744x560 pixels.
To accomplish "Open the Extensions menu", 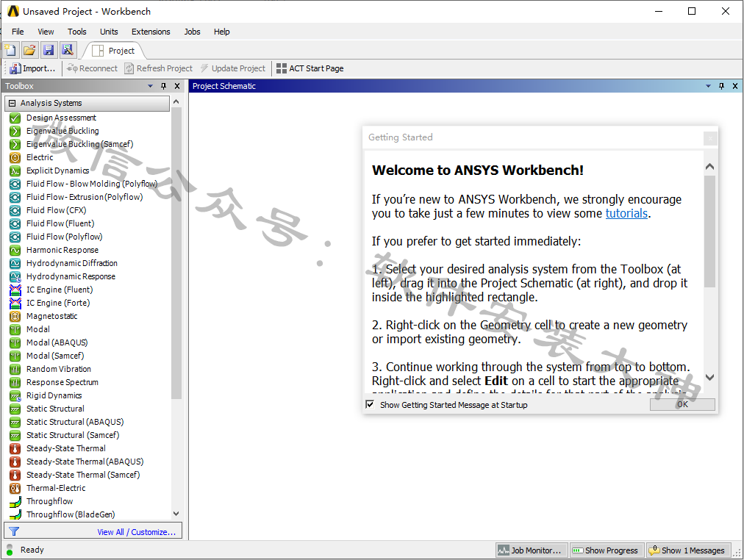I will (x=151, y=32).
